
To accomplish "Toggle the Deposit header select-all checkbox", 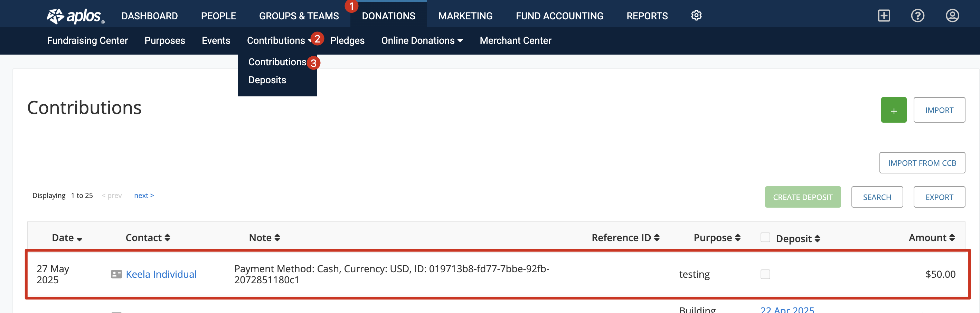I will tap(765, 237).
